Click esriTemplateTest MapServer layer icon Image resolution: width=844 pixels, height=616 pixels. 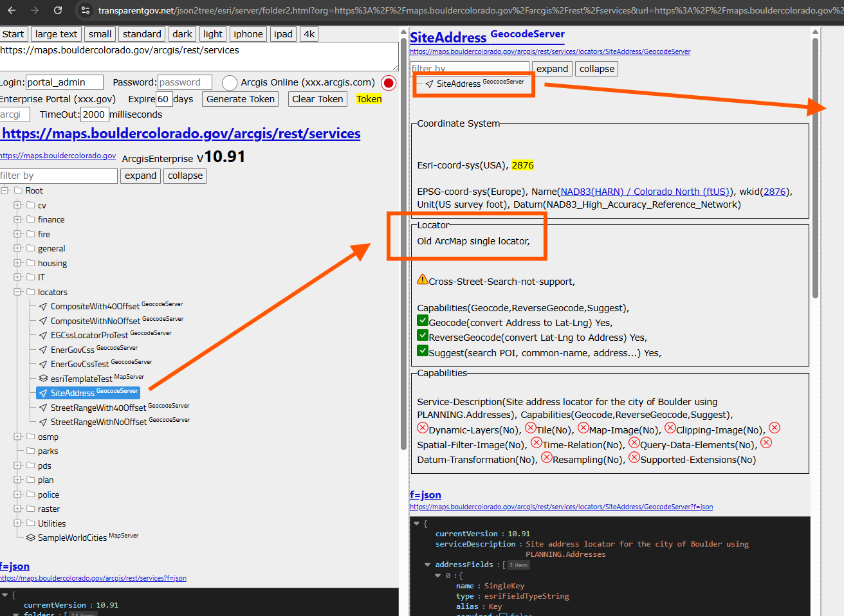43,379
